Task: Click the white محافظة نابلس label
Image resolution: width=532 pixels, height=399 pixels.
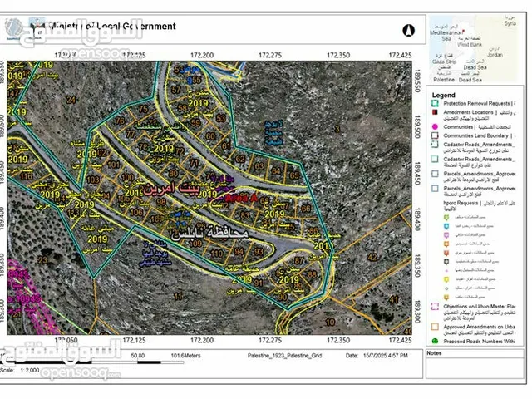Action: (x=209, y=234)
